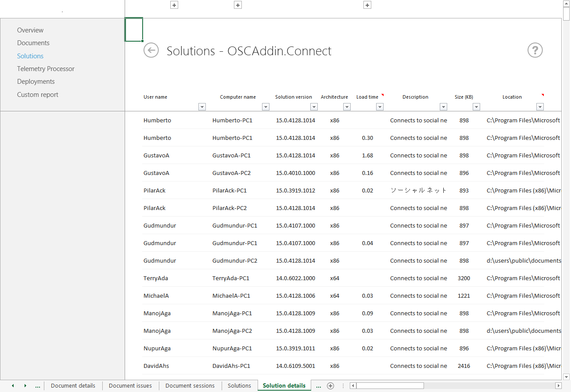Switch to the Document sessions tab

point(190,385)
